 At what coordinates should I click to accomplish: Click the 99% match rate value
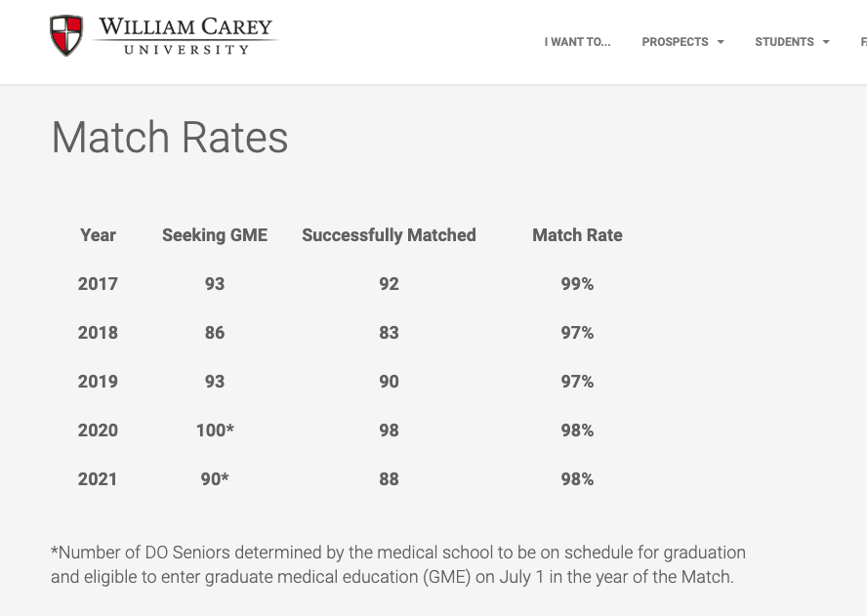pos(577,284)
